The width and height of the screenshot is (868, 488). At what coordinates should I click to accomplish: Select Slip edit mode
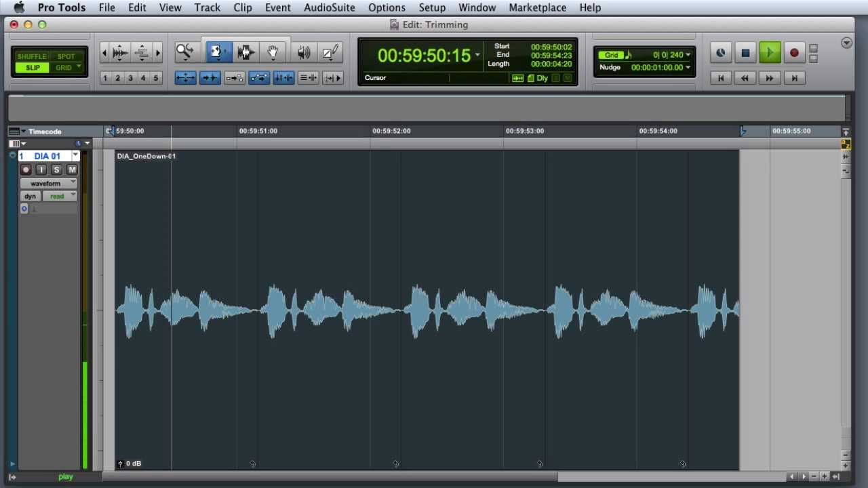point(32,68)
